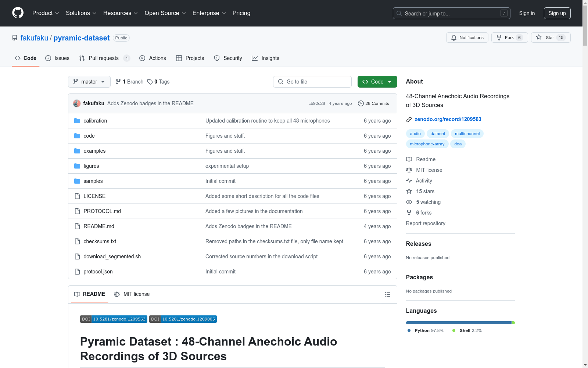Open the fakufaku owner link
The image size is (588, 368).
coord(34,38)
